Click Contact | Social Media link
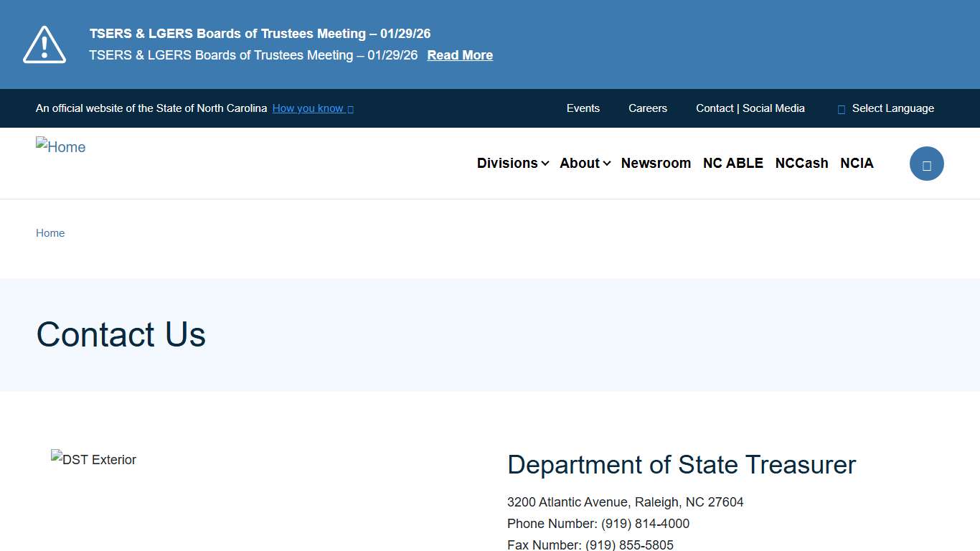The image size is (980, 551). tap(750, 108)
